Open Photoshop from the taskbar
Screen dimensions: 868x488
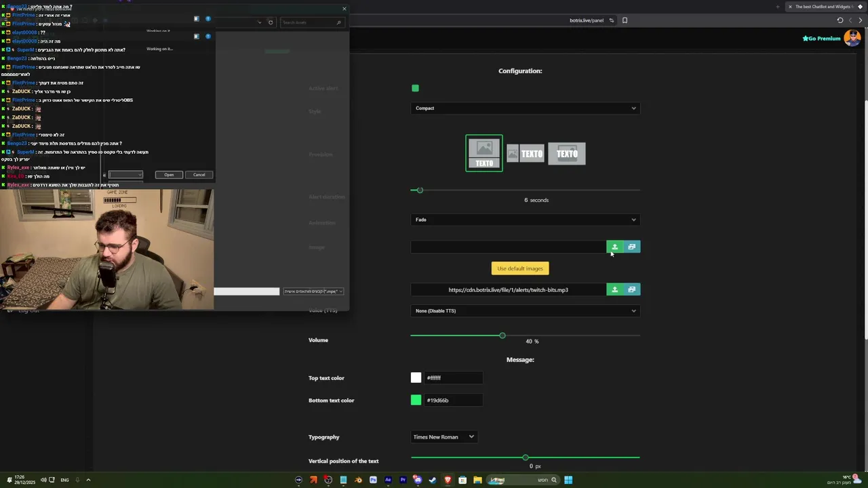coord(373,480)
